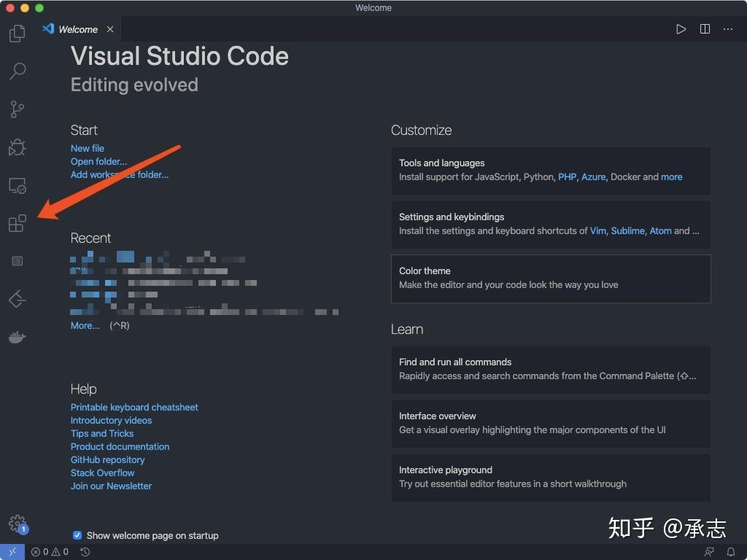Viewport: 747px width, 560px height.
Task: Open the Search view
Action: pyautogui.click(x=16, y=71)
